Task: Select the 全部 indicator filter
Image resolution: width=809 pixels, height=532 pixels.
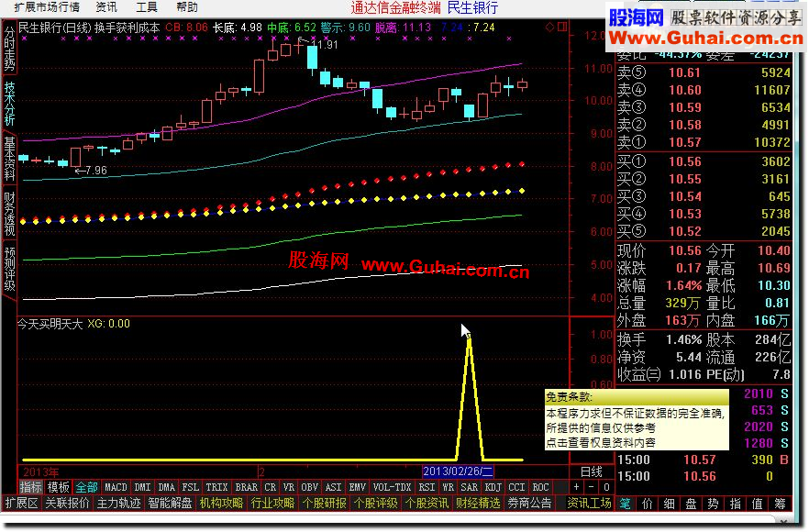Action: coord(86,487)
